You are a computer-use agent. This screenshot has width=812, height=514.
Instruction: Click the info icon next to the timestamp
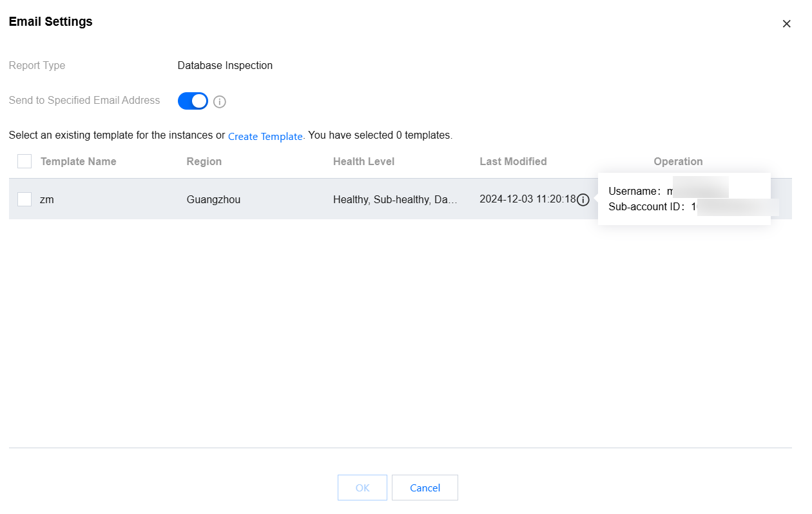(583, 200)
